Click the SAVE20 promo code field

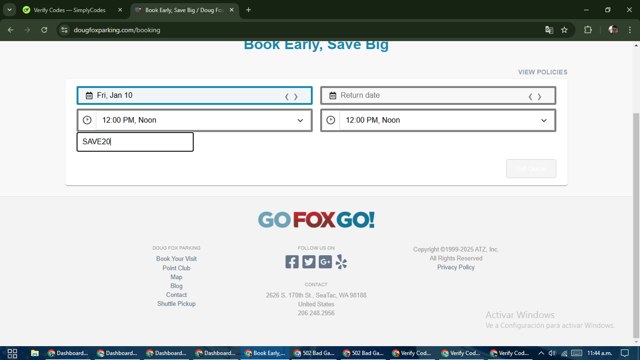click(135, 142)
